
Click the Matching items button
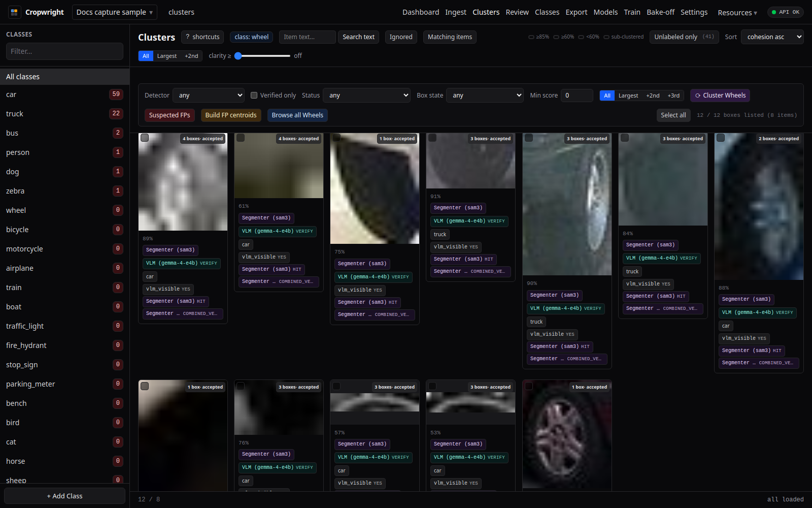[x=450, y=37]
